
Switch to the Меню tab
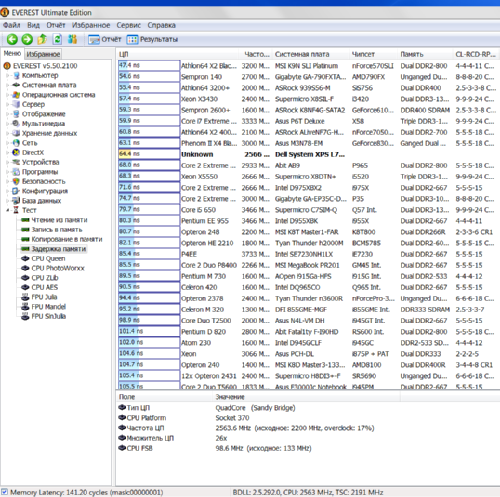click(12, 53)
